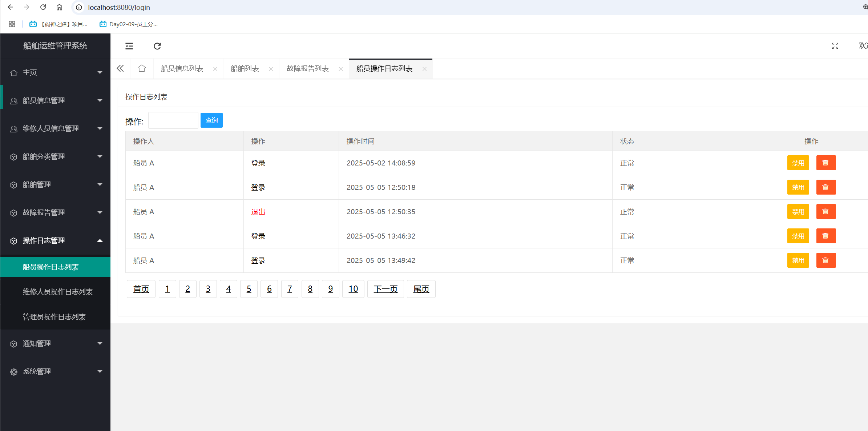
Task: Click the blue 查询 button
Action: coord(211,120)
